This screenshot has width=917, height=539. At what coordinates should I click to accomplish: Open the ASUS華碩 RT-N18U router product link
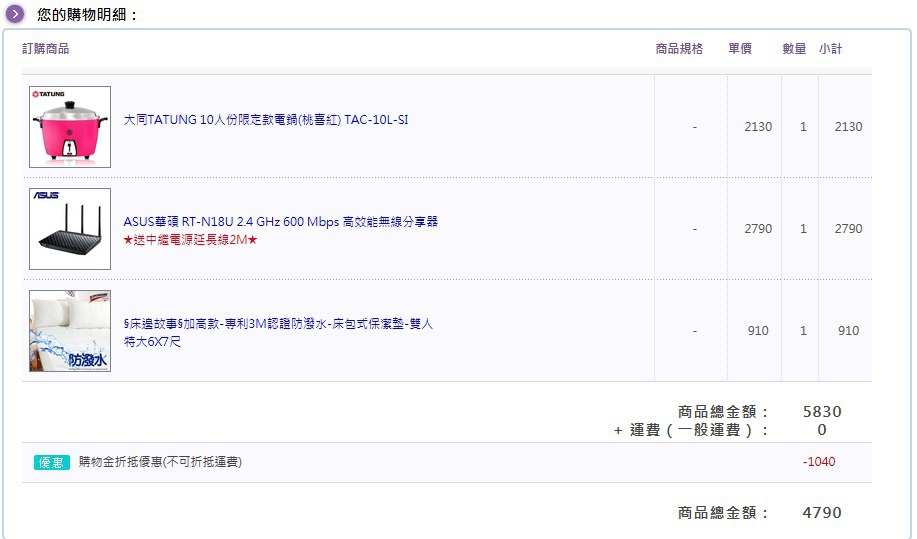281,222
